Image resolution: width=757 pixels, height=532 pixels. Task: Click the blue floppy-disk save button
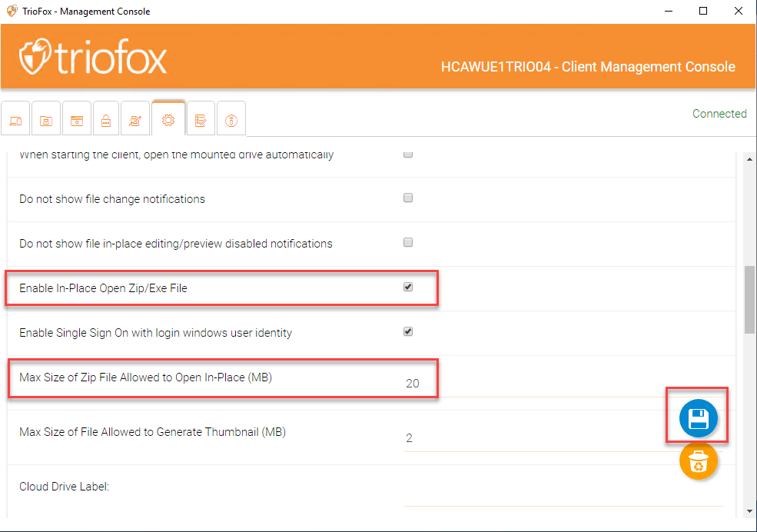pyautogui.click(x=698, y=418)
